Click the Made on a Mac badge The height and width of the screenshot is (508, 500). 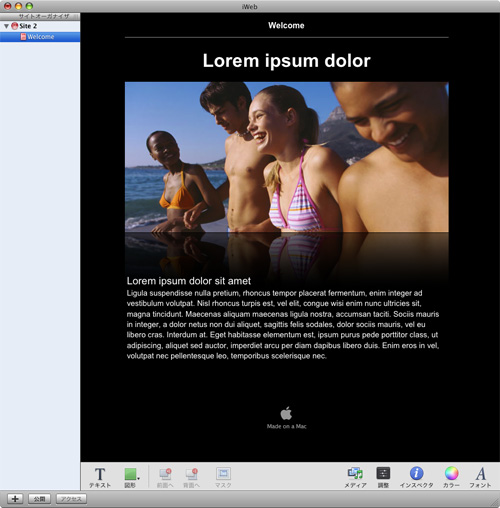pyautogui.click(x=286, y=418)
